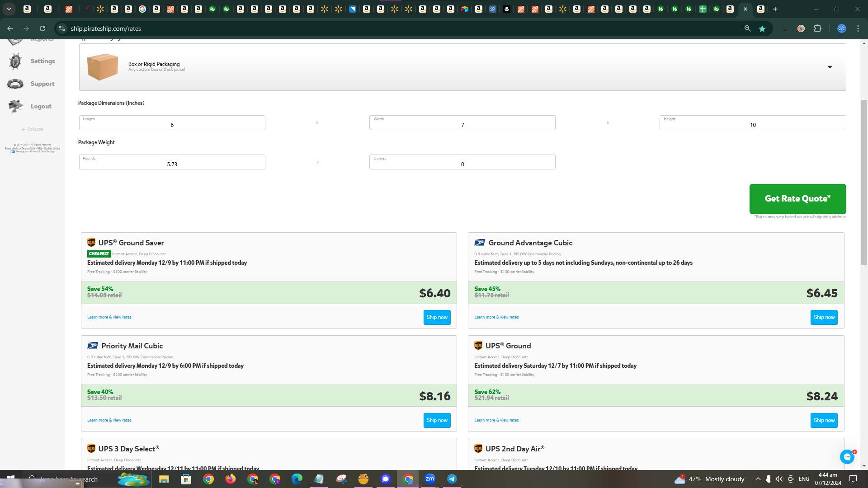Open the weather widget in the taskbar

(709, 479)
